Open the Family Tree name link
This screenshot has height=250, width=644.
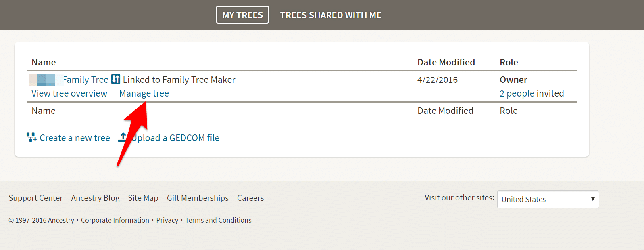(85, 80)
